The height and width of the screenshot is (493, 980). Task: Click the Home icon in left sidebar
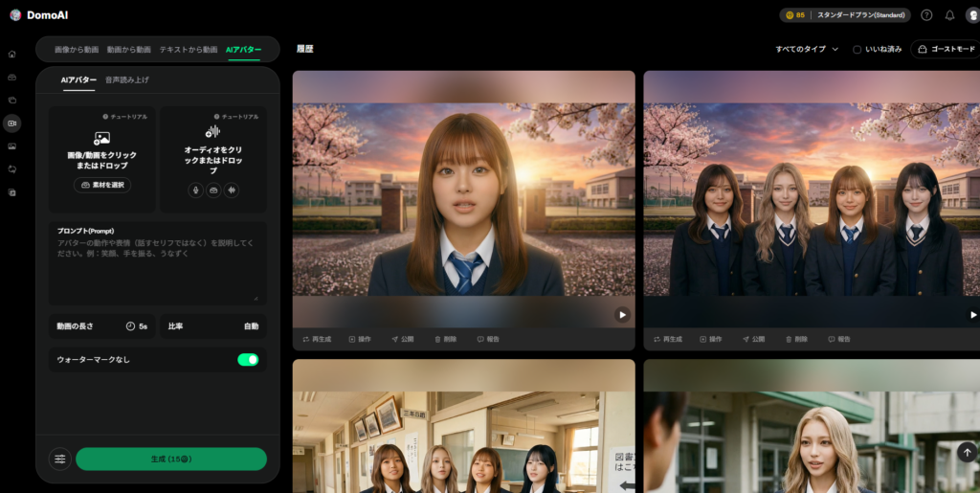click(x=11, y=54)
